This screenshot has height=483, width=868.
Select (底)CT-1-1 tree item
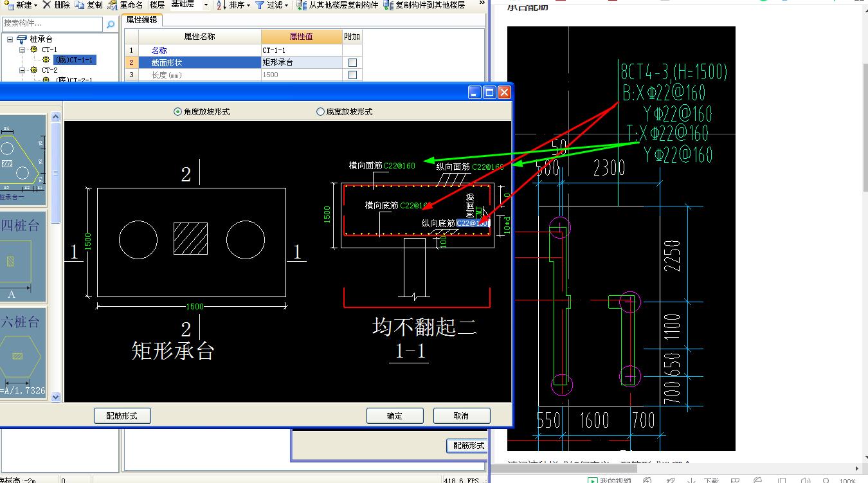75,60
